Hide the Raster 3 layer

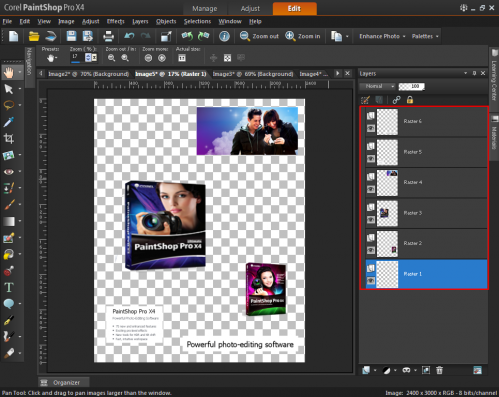(x=371, y=220)
